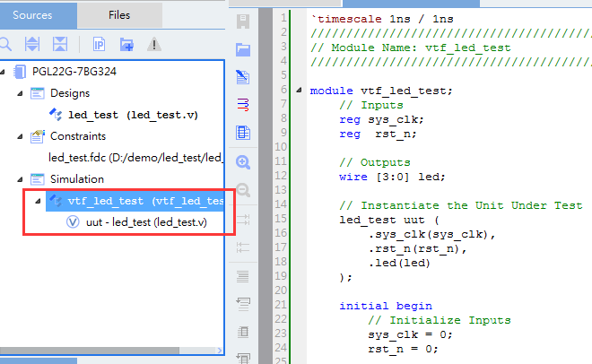
Task: Click the // Outputs comment line
Action: pos(375,162)
